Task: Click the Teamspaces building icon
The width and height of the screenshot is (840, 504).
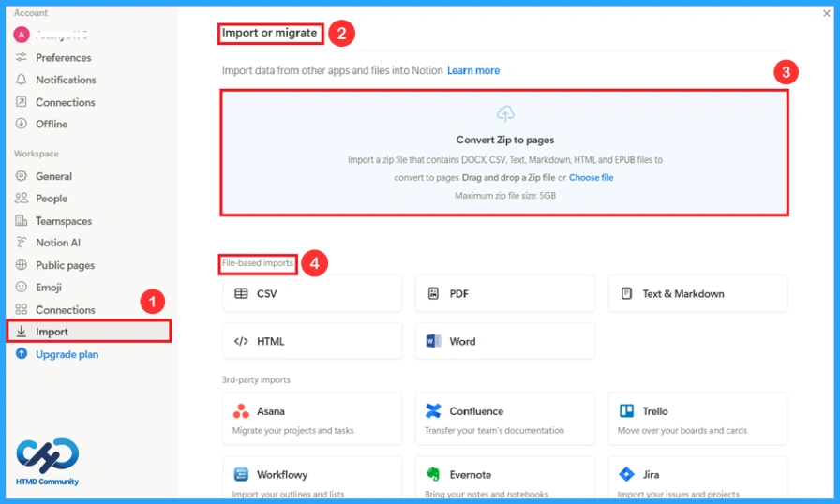Action: click(21, 220)
